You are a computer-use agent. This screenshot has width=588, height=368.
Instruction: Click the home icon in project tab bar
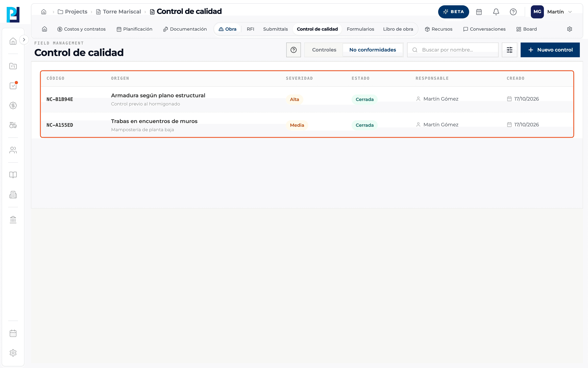(45, 29)
